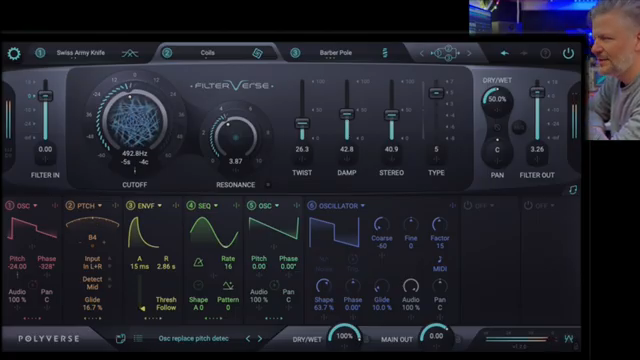Load next preset with right chevron

tap(260, 339)
